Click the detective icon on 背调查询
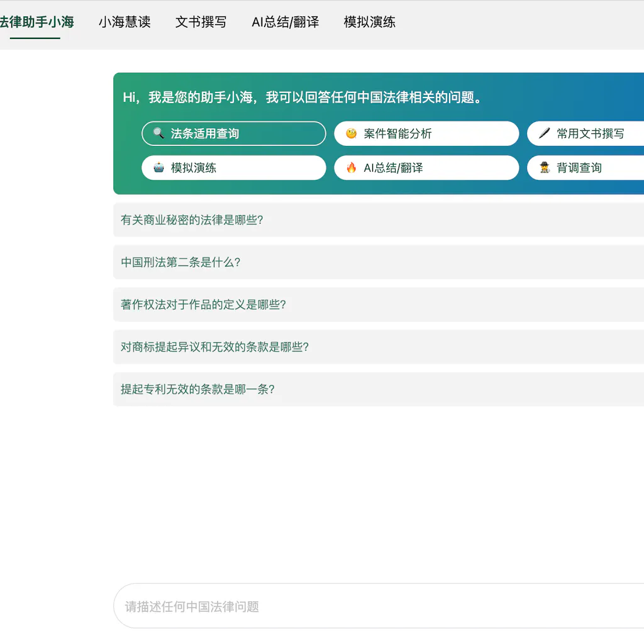 point(545,167)
